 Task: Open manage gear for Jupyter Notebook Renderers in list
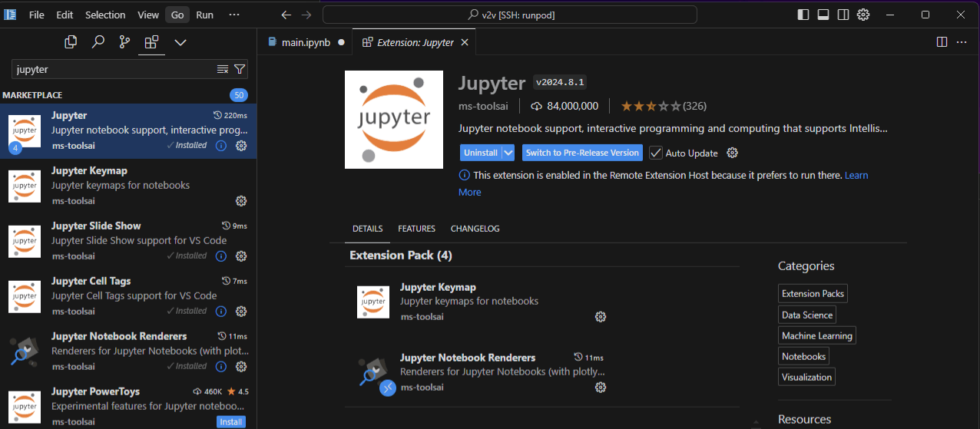pos(241,366)
